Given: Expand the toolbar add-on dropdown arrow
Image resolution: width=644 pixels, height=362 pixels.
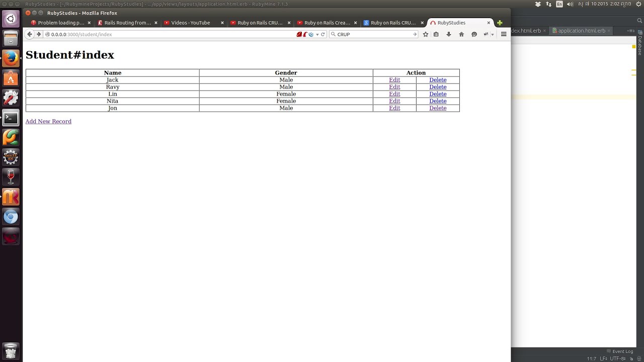Looking at the screenshot, I should click(492, 35).
